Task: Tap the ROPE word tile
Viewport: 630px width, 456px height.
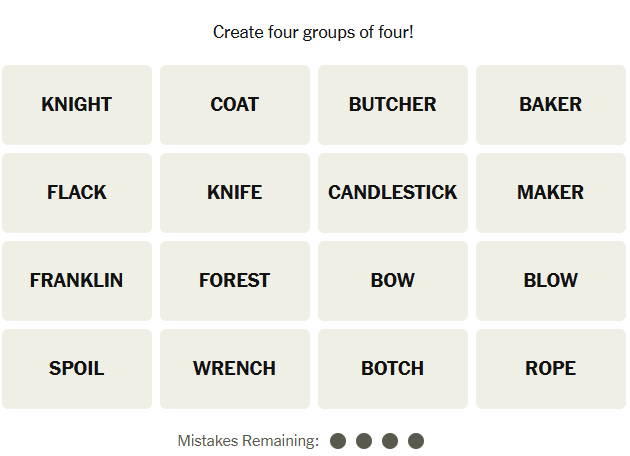Action: [x=551, y=369]
